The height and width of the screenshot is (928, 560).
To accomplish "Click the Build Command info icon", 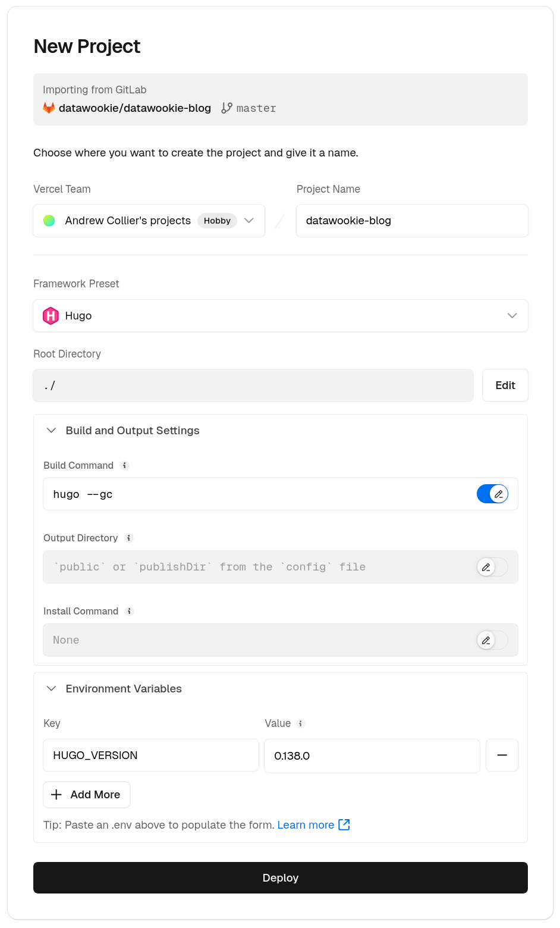I will [125, 465].
